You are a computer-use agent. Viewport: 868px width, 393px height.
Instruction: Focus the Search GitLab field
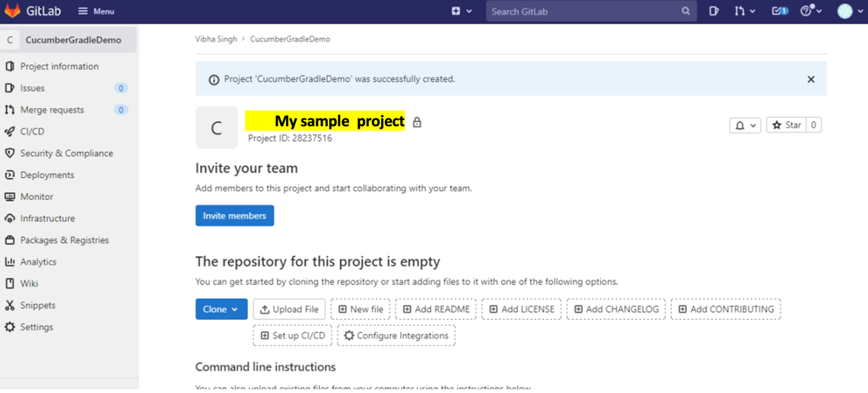pos(590,11)
